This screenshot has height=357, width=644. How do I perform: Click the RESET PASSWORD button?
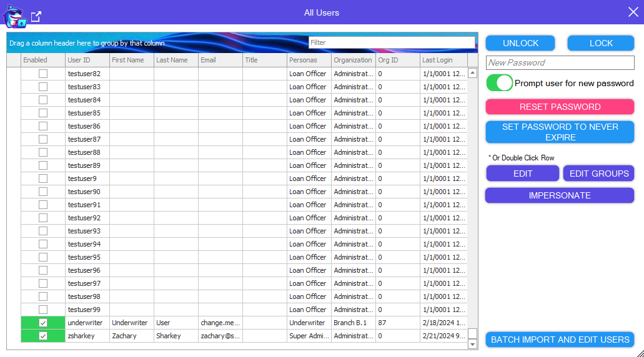pyautogui.click(x=560, y=107)
